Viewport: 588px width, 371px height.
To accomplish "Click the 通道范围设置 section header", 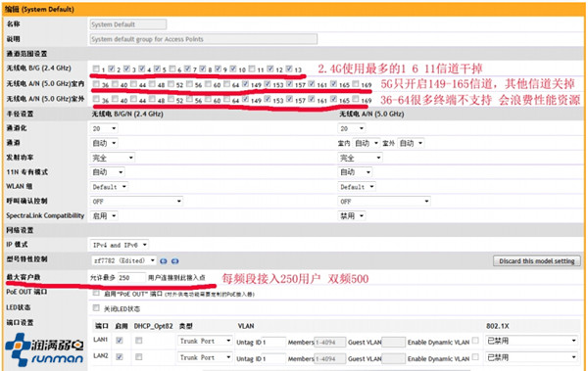I will click(26, 54).
